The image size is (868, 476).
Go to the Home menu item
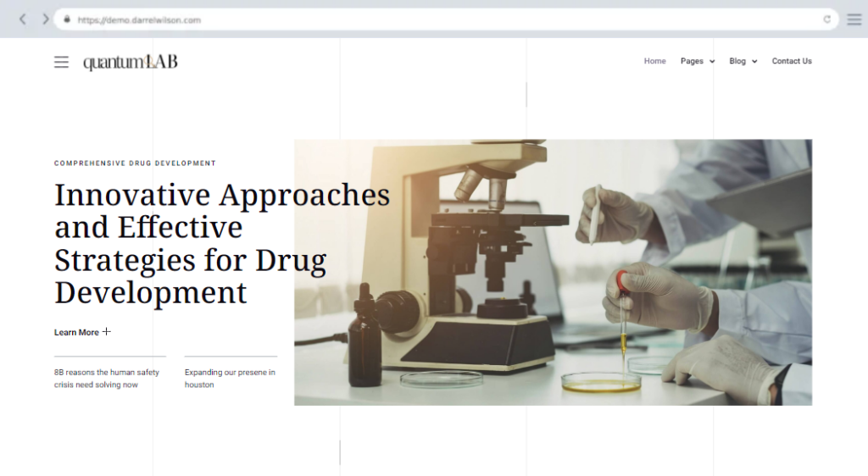655,61
